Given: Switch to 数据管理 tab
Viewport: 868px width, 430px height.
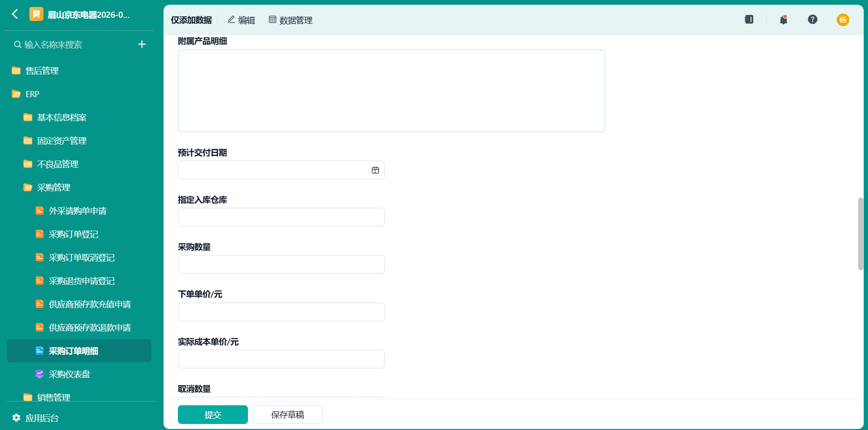Looking at the screenshot, I should [290, 20].
